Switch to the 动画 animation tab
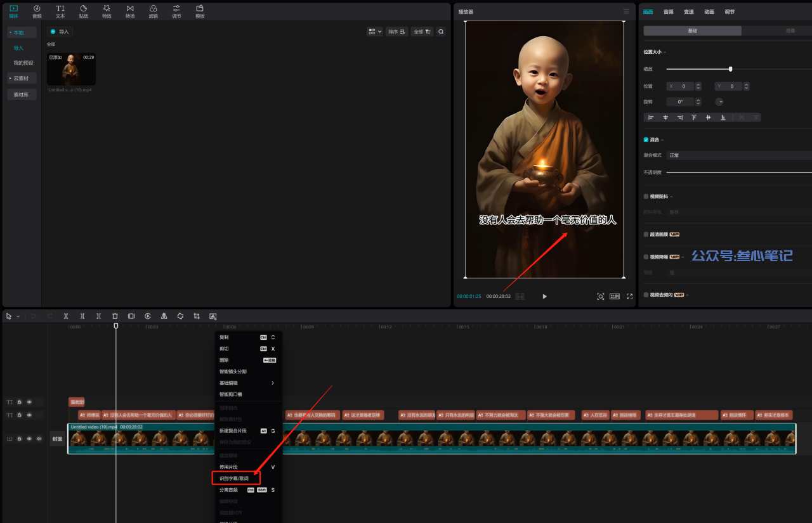Screen dimensions: 812x523 709,12
